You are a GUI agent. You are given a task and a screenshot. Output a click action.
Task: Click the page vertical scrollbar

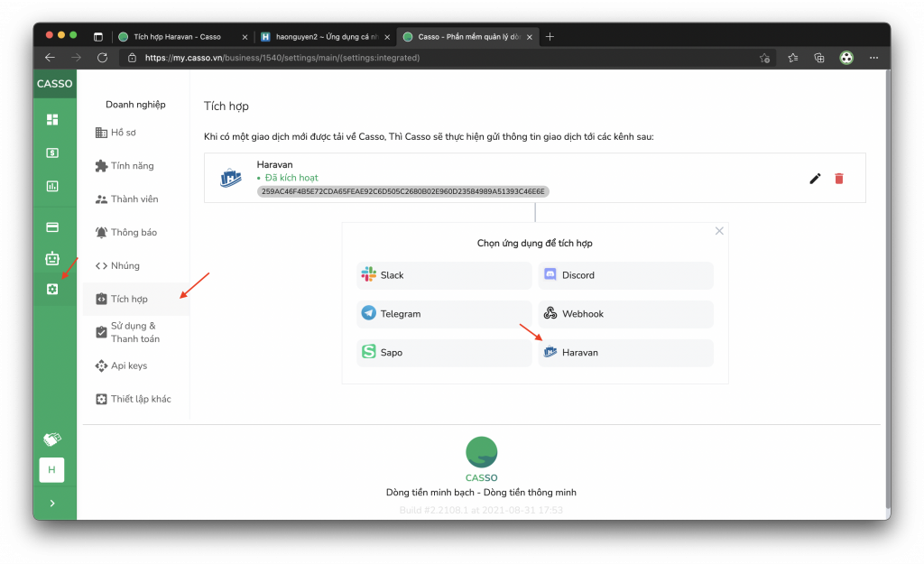tap(888, 289)
